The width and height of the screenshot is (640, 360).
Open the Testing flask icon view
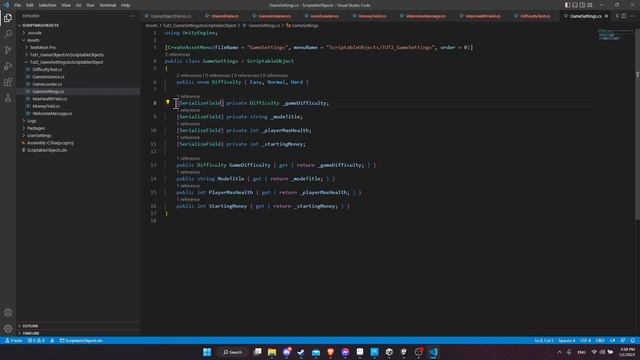(x=8, y=98)
